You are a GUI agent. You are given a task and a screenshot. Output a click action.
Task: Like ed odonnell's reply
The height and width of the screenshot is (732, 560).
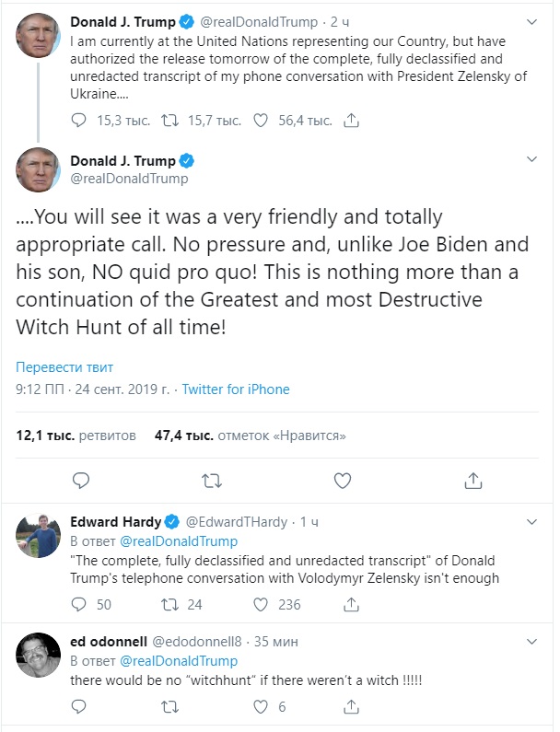tap(261, 707)
